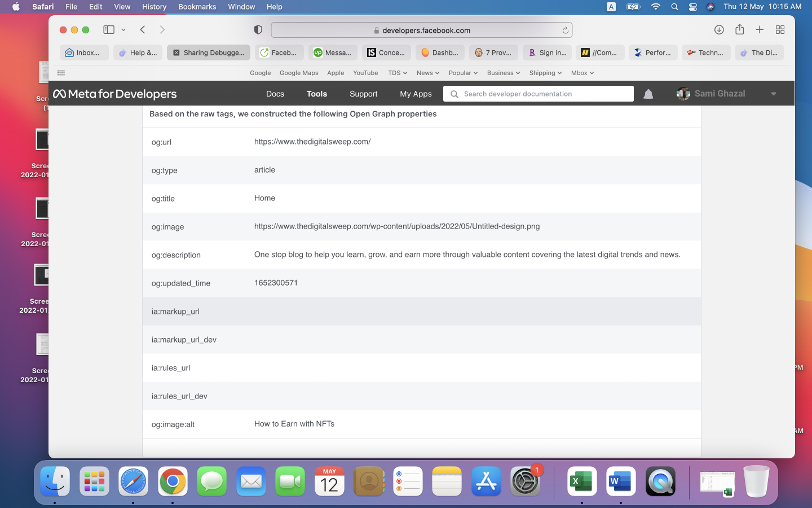Click the Search developer documentation field
This screenshot has width=812, height=508.
[x=539, y=94]
